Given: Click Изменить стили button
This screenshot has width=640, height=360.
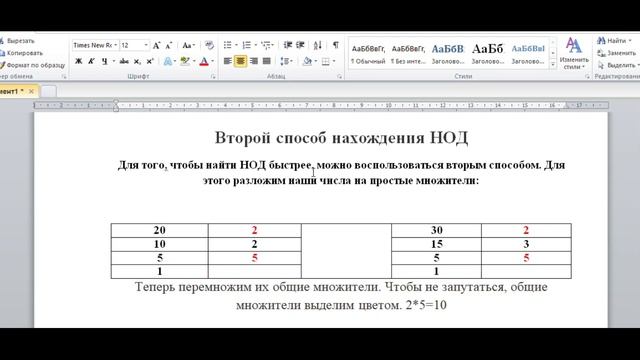Looking at the screenshot, I should click(574, 53).
